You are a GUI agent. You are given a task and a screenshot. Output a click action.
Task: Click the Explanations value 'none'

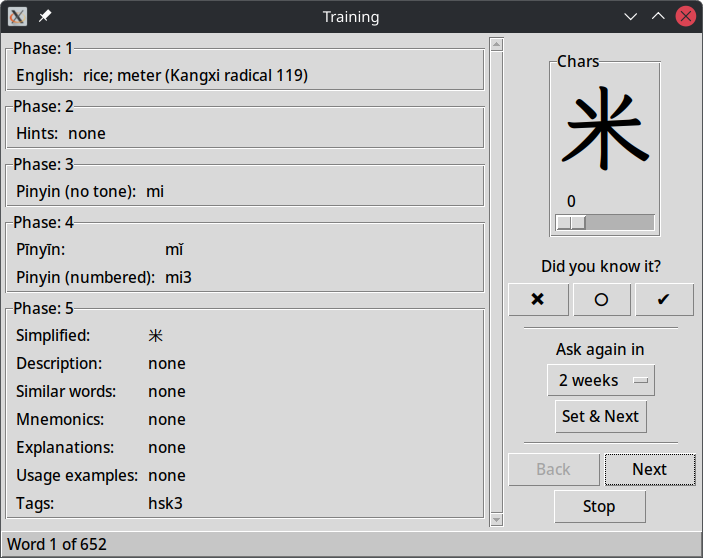(167, 448)
